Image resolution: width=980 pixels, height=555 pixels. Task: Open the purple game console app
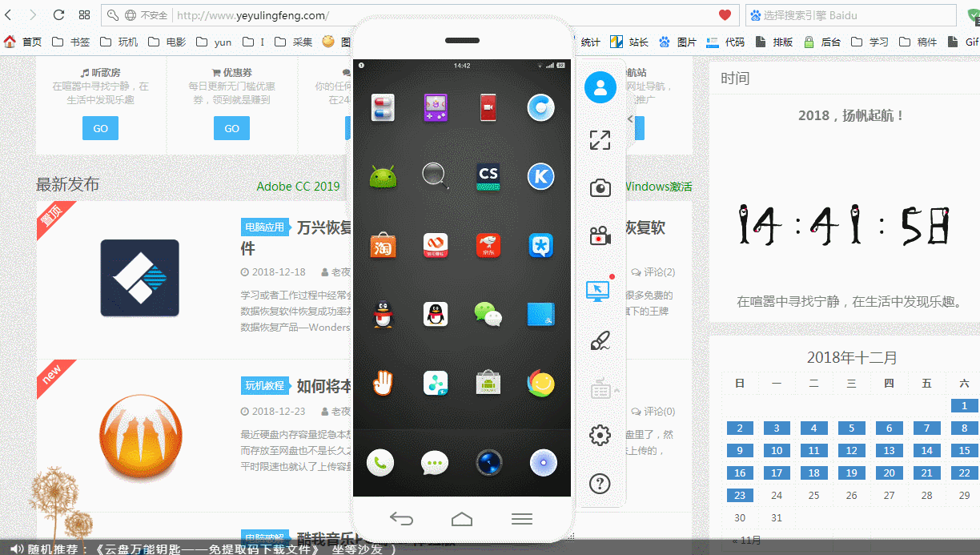pyautogui.click(x=436, y=107)
